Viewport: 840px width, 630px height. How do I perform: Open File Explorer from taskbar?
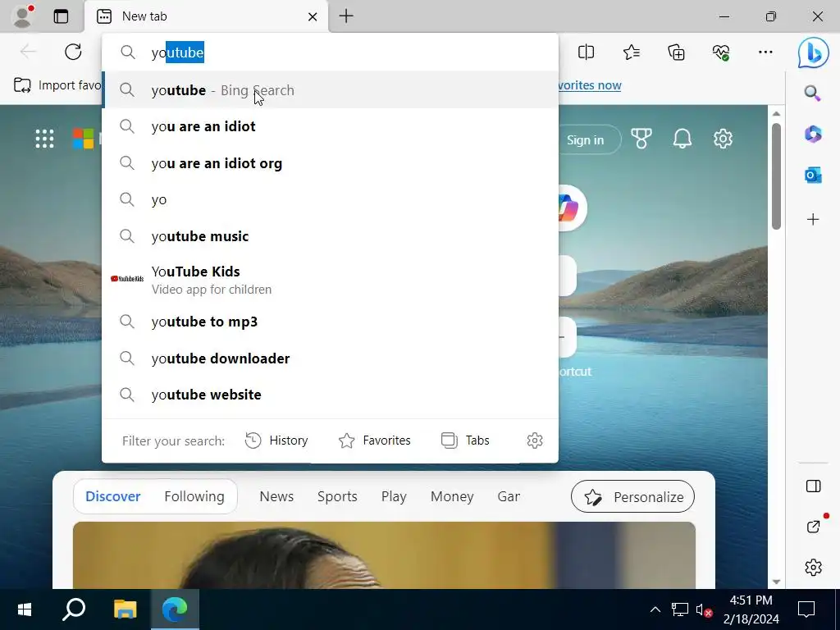tap(126, 609)
